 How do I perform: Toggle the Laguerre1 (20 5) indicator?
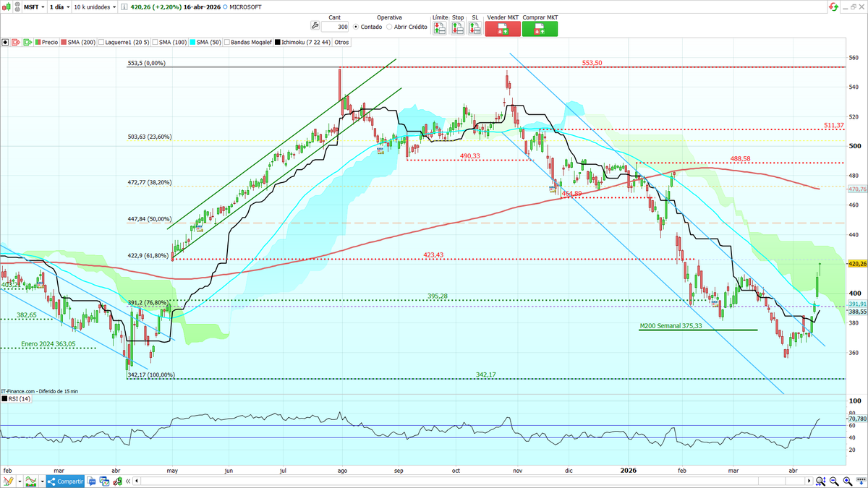124,42
